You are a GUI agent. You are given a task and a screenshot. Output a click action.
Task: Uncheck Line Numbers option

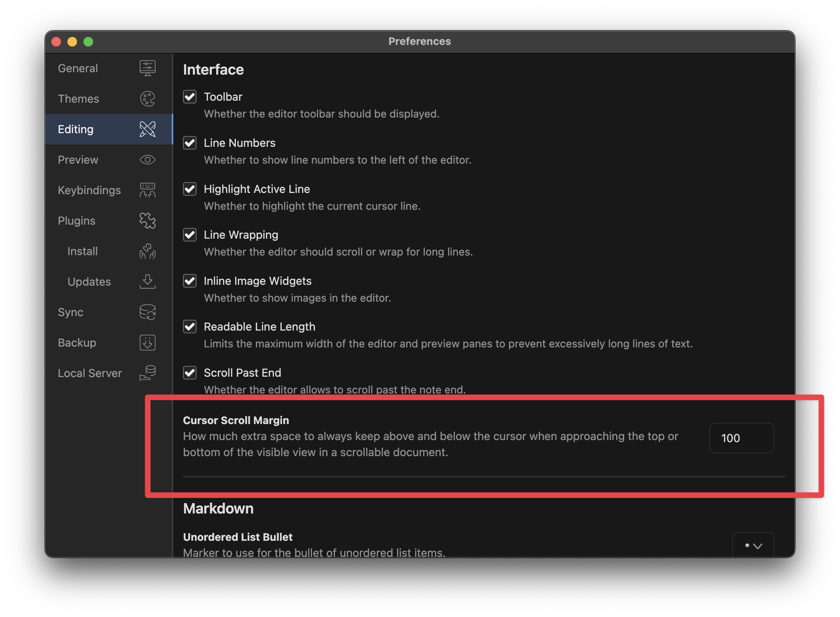[190, 143]
